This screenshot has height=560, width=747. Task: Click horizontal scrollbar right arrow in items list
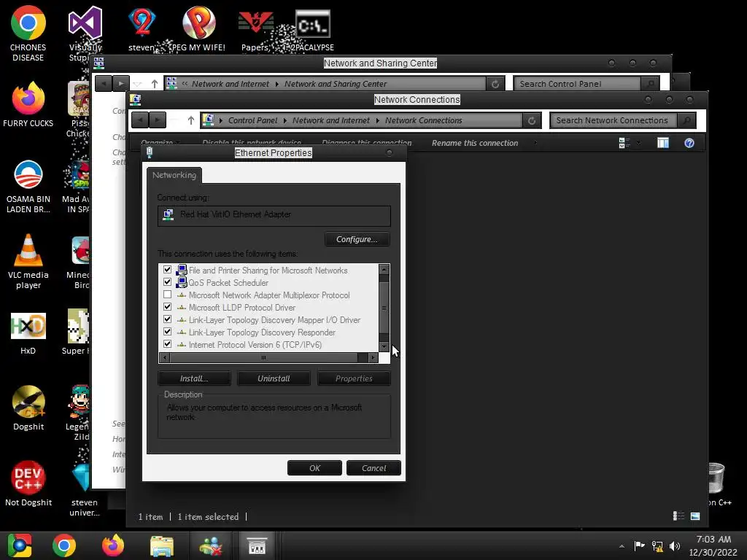[x=373, y=357]
